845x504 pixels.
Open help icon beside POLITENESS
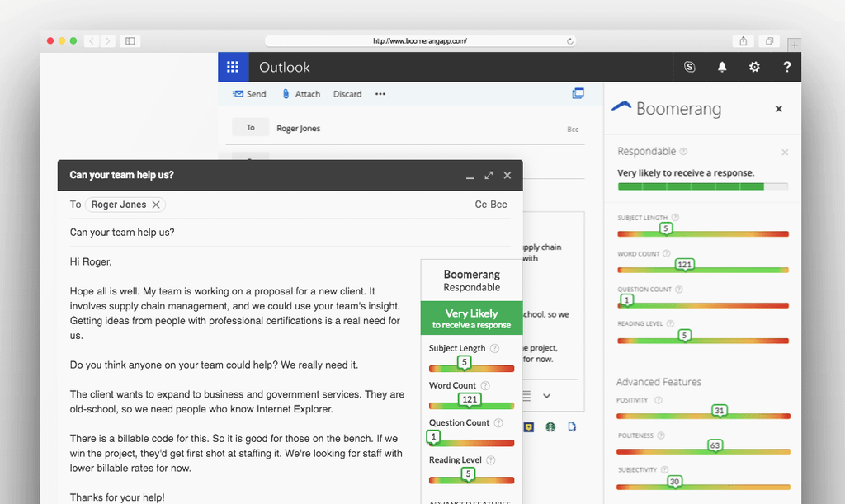coord(661,436)
